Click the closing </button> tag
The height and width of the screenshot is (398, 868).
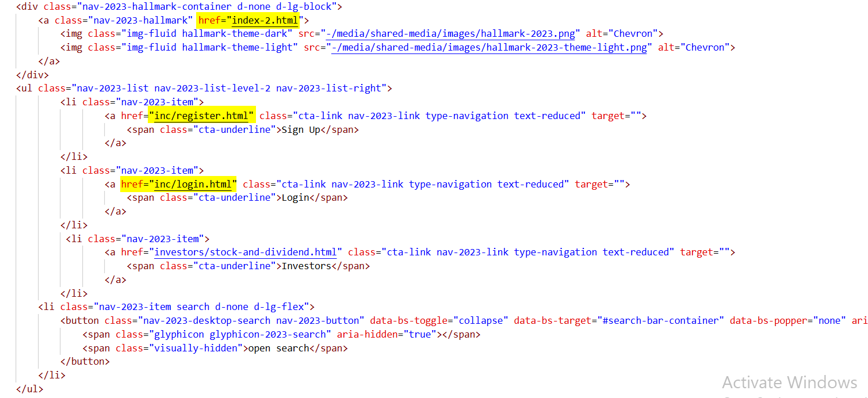tap(85, 361)
